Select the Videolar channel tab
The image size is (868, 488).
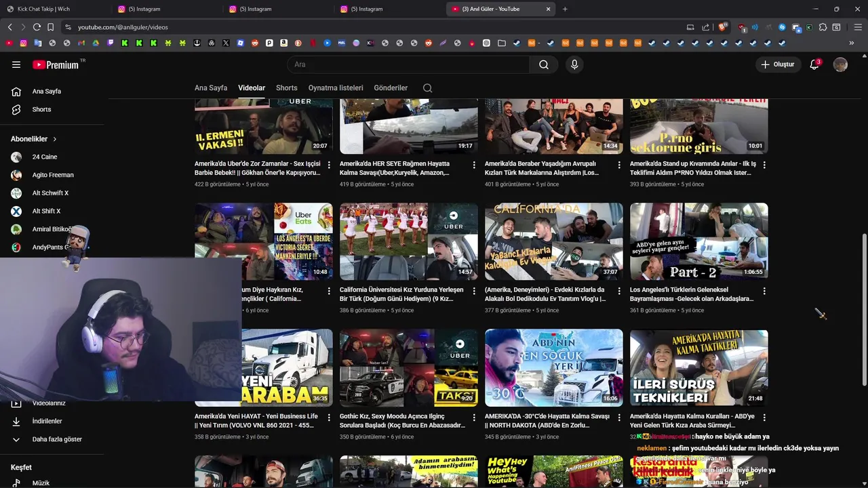click(x=252, y=88)
